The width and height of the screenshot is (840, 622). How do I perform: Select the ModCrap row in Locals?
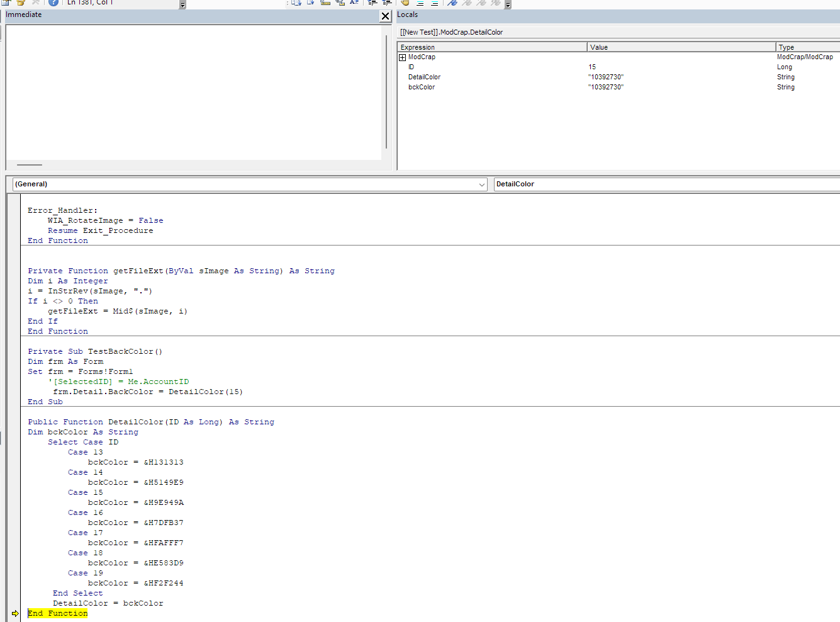click(619, 57)
